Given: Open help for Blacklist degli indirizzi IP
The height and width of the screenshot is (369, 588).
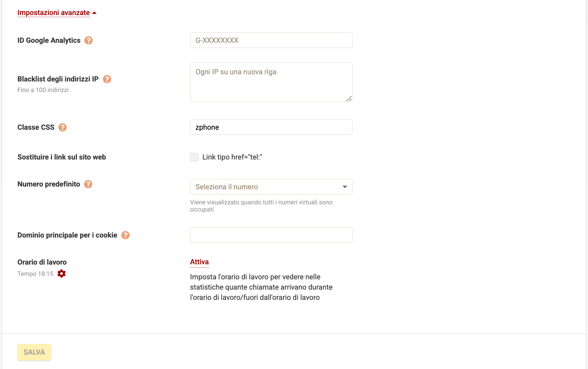Looking at the screenshot, I should click(x=107, y=79).
